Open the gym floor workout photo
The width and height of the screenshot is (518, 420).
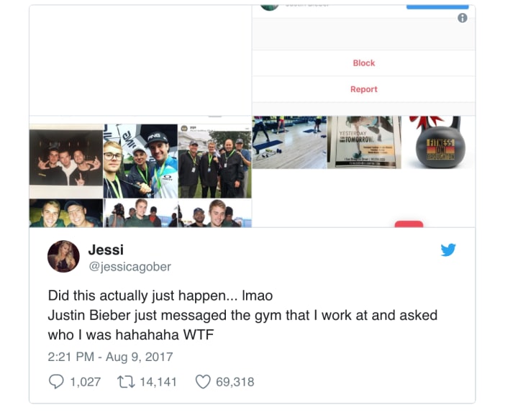(x=289, y=142)
